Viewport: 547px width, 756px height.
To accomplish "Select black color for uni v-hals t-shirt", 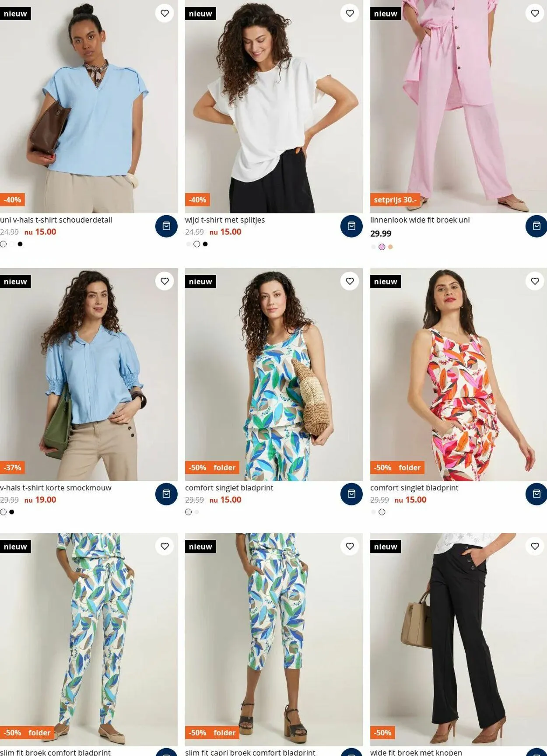I will [x=20, y=244].
